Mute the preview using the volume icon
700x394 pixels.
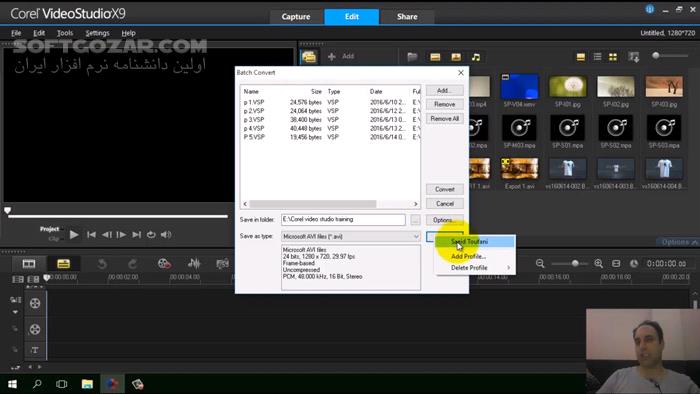[166, 234]
